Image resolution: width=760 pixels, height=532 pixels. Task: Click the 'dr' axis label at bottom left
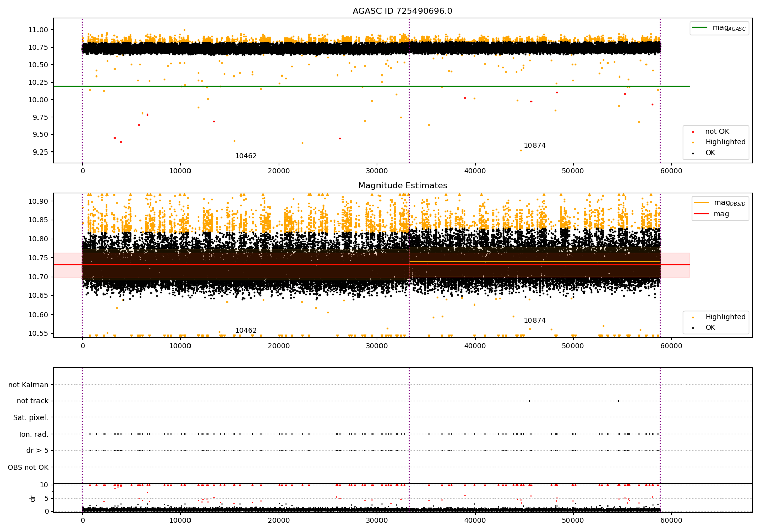click(33, 498)
